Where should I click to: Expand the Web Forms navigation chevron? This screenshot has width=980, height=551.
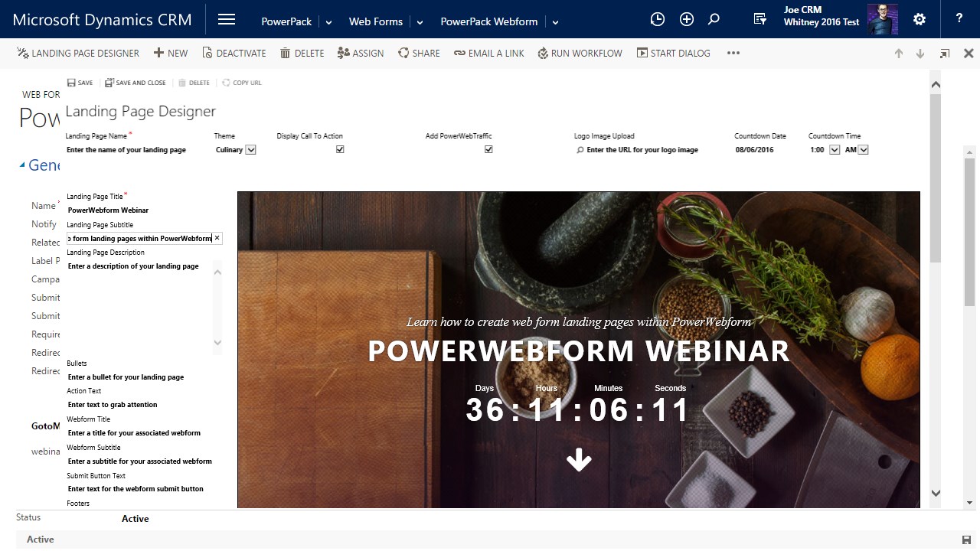pos(420,22)
